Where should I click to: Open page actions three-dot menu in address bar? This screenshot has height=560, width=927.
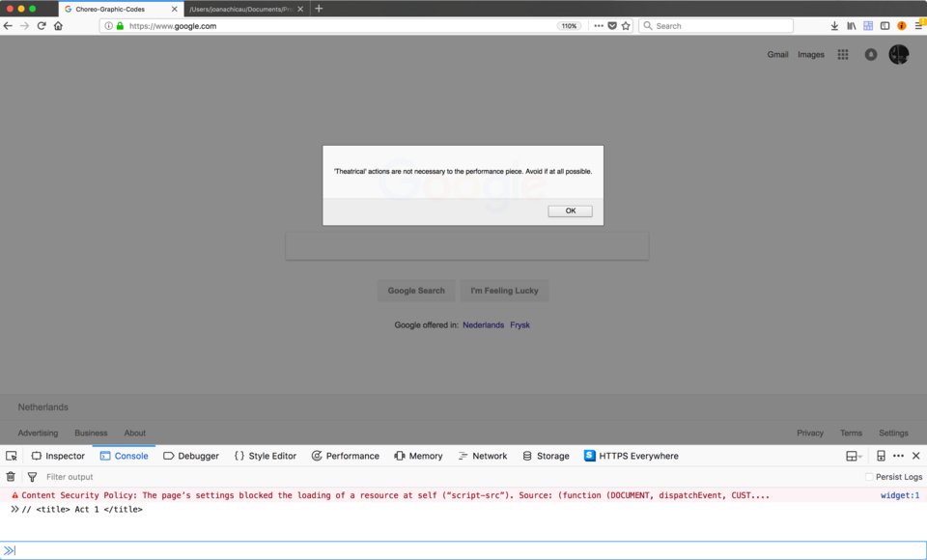599,26
